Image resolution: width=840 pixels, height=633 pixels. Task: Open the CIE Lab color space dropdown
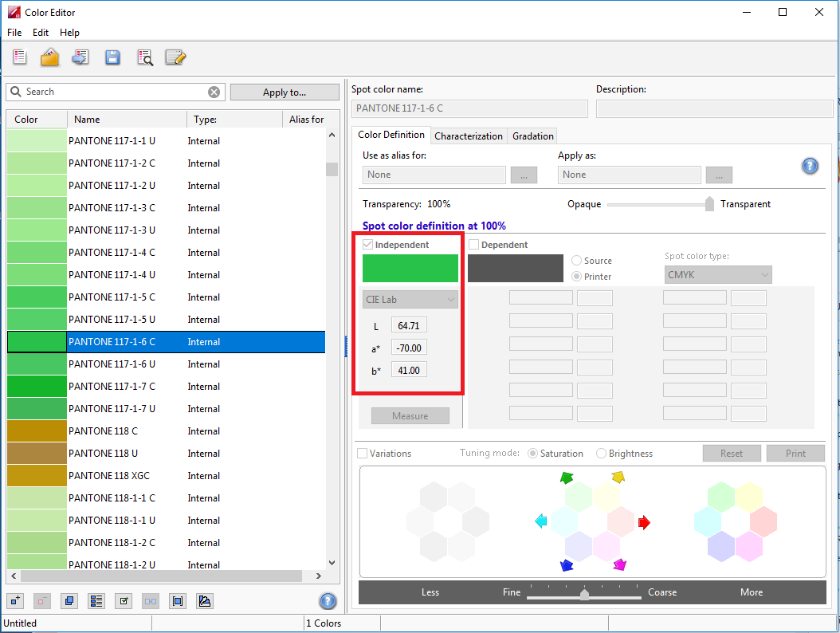410,300
